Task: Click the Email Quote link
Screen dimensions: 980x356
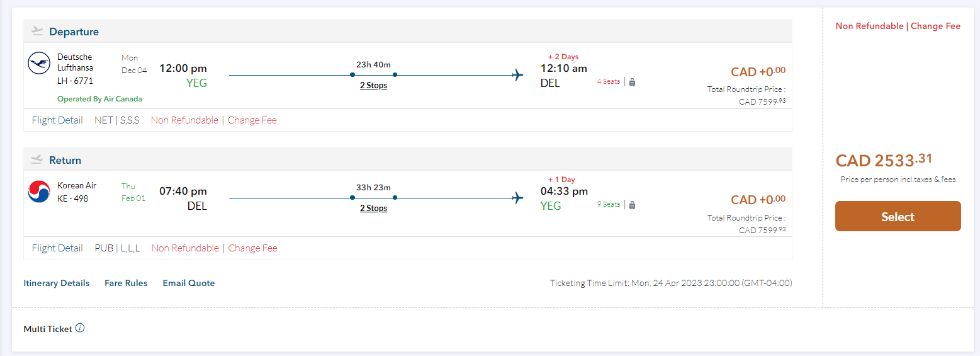Action: pyautogui.click(x=189, y=283)
